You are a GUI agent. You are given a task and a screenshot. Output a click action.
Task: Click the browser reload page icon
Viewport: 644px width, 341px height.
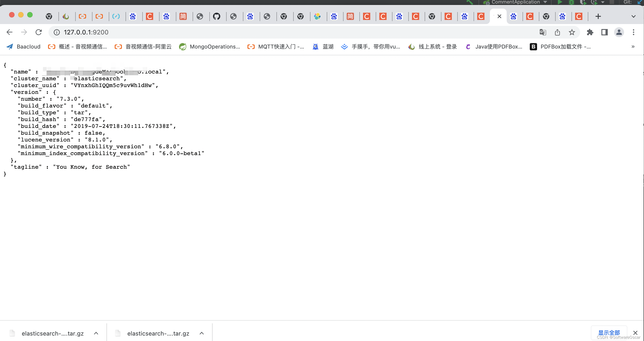[39, 32]
